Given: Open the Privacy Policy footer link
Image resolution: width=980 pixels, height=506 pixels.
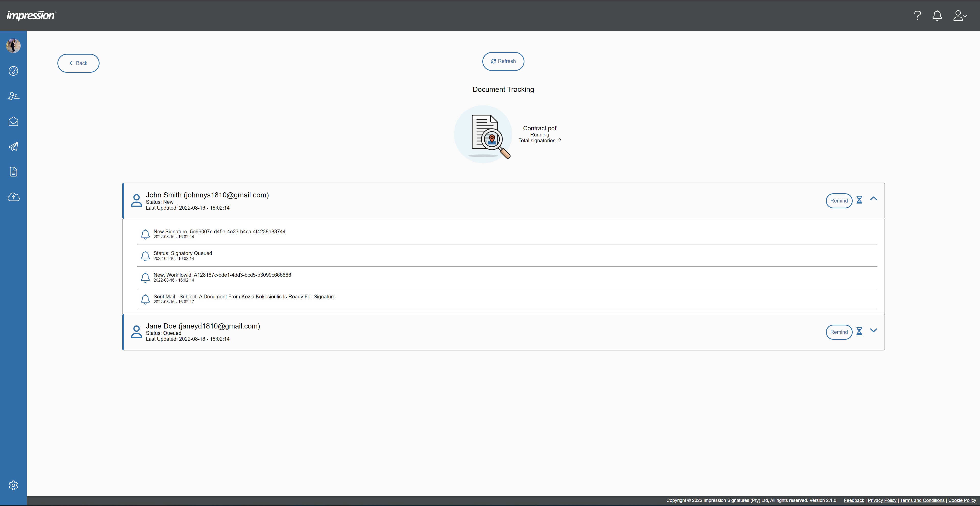Looking at the screenshot, I should point(882,500).
